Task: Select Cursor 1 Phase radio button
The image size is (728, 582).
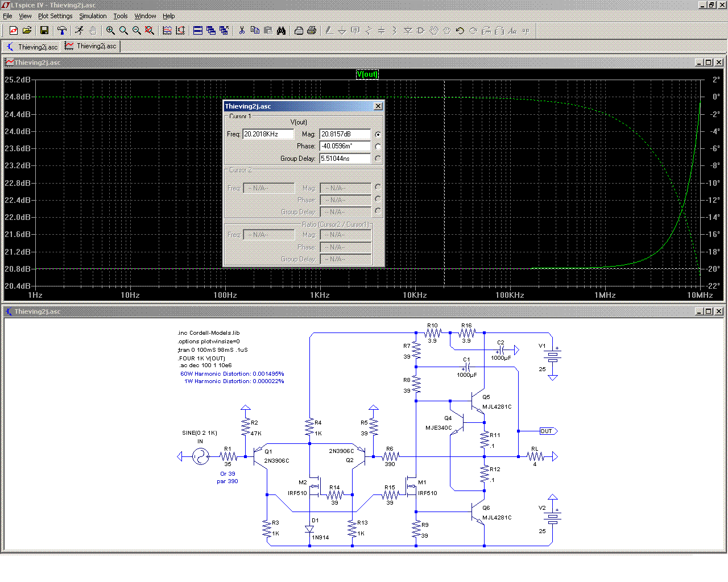Action: pyautogui.click(x=378, y=147)
